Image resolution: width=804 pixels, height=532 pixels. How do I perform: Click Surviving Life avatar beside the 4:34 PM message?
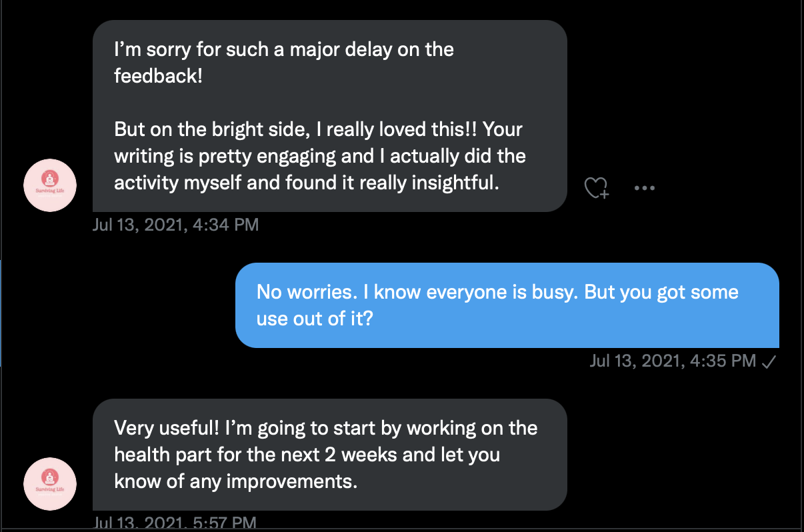(x=50, y=185)
